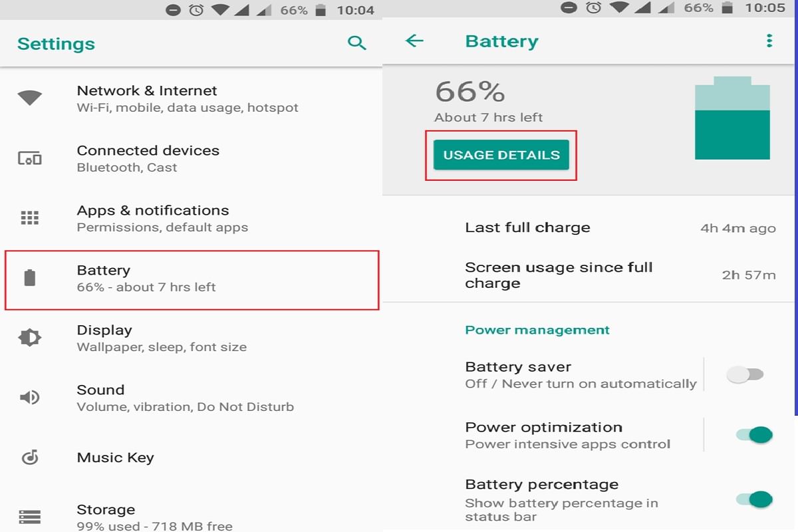
Task: Select the Apps & notifications grid icon
Action: (x=29, y=217)
